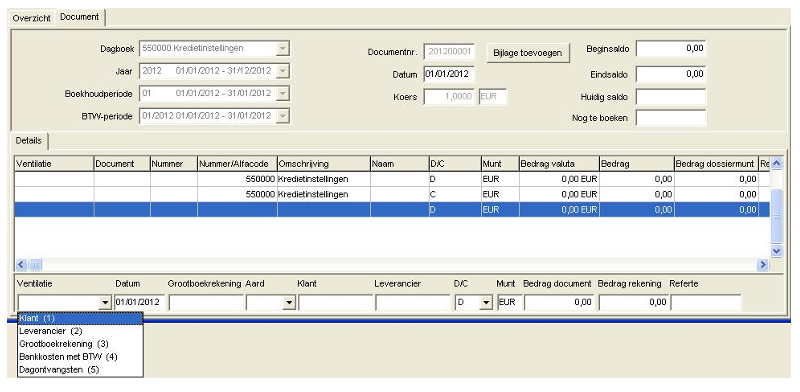Click the grid horizontal scrollbar right arrow
Image resolution: width=800 pixels, height=392 pixels.
coord(763,264)
